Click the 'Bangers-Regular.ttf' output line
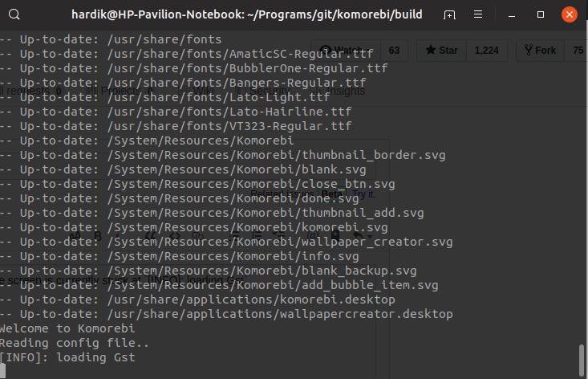 point(183,83)
